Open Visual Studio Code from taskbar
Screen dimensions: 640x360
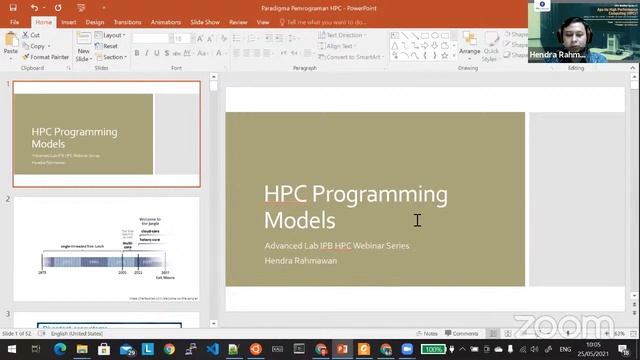click(x=212, y=349)
